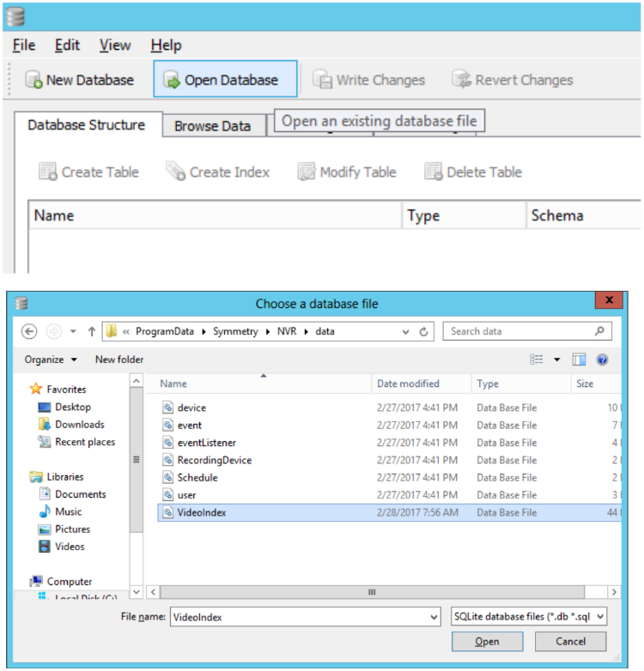Viewport: 644px width, 671px height.
Task: Click New folder in the dialog
Action: [119, 360]
